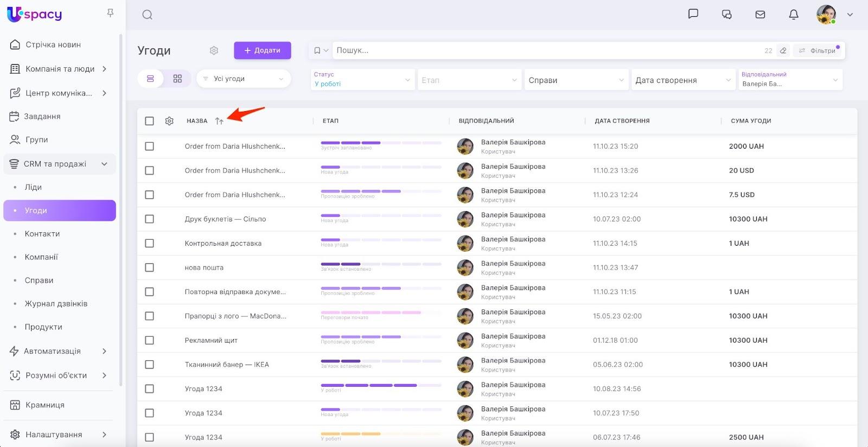
Task: Open the Дата створення dropdown
Action: (682, 80)
